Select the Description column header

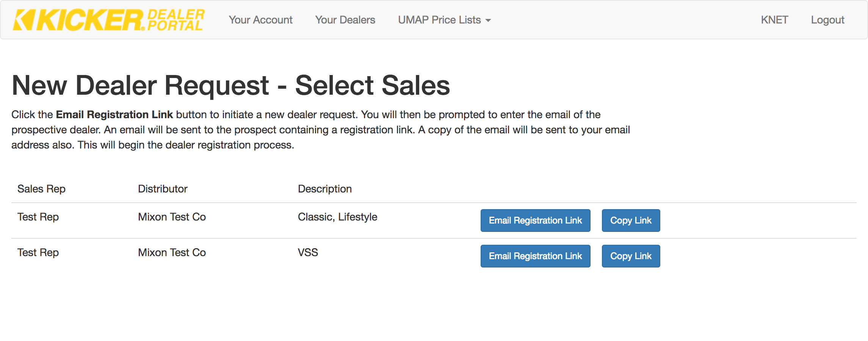325,188
